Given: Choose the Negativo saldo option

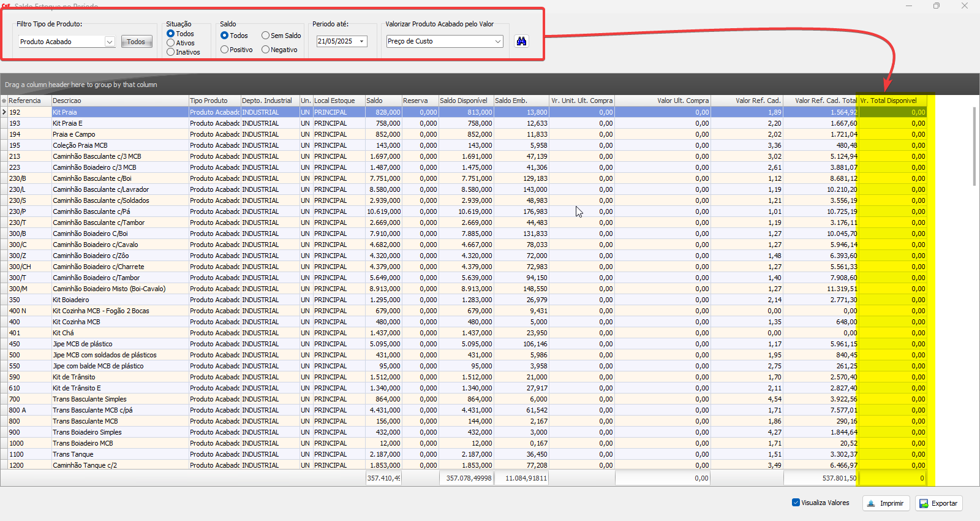Looking at the screenshot, I should [x=266, y=50].
